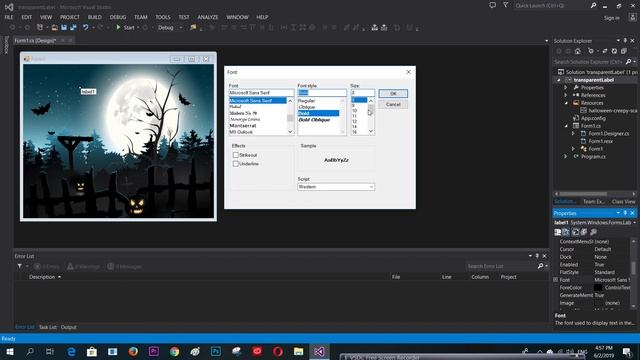
Task: Switch to the Output tab
Action: point(69,327)
